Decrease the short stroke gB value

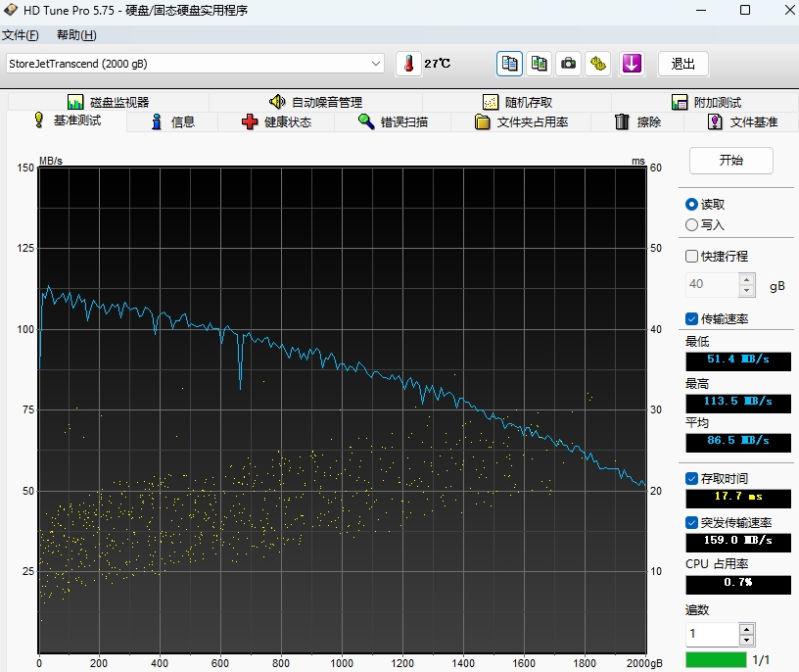(x=746, y=290)
